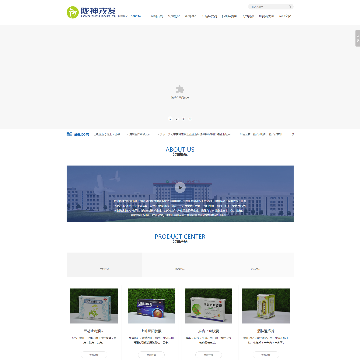The image size is (360, 360).
Task: Click the side panel handle at right edge
Action: click(357, 38)
